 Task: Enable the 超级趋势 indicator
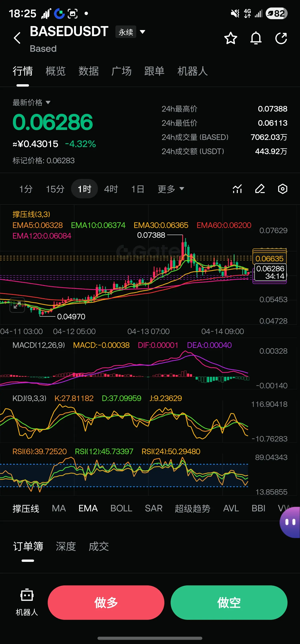tap(192, 508)
